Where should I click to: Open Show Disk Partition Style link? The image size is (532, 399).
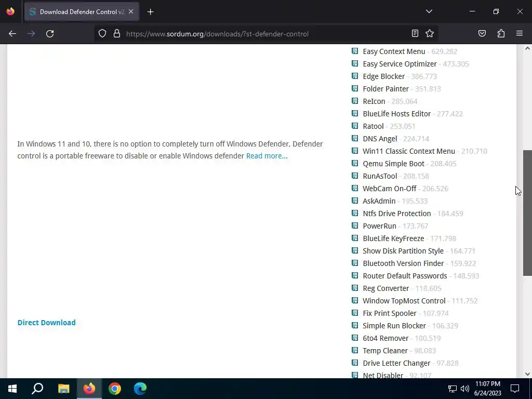[403, 251]
